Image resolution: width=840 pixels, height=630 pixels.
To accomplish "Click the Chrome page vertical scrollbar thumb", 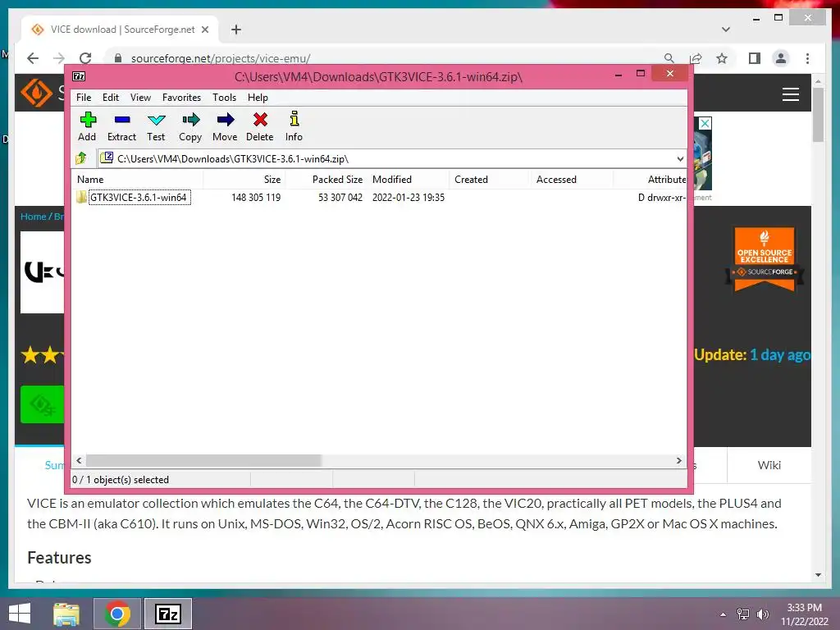I will pos(818,115).
